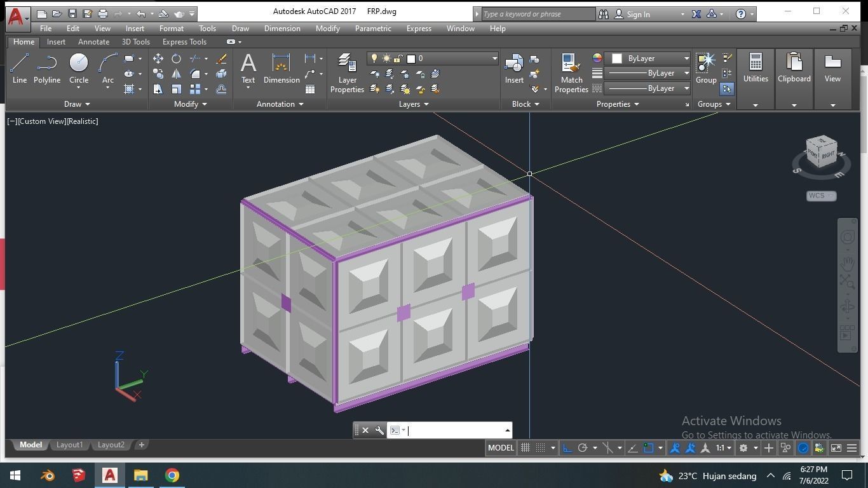Toggle polar tracking in status bar
The width and height of the screenshot is (868, 488).
pyautogui.click(x=582, y=448)
